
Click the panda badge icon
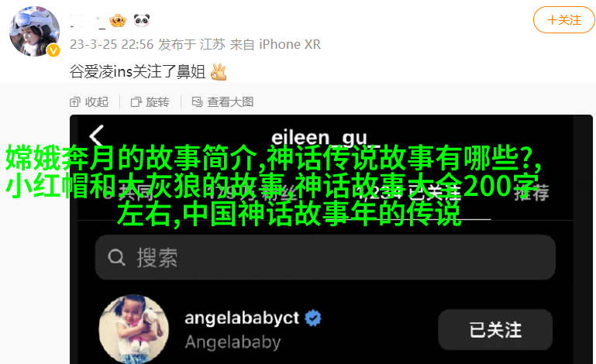point(142,20)
